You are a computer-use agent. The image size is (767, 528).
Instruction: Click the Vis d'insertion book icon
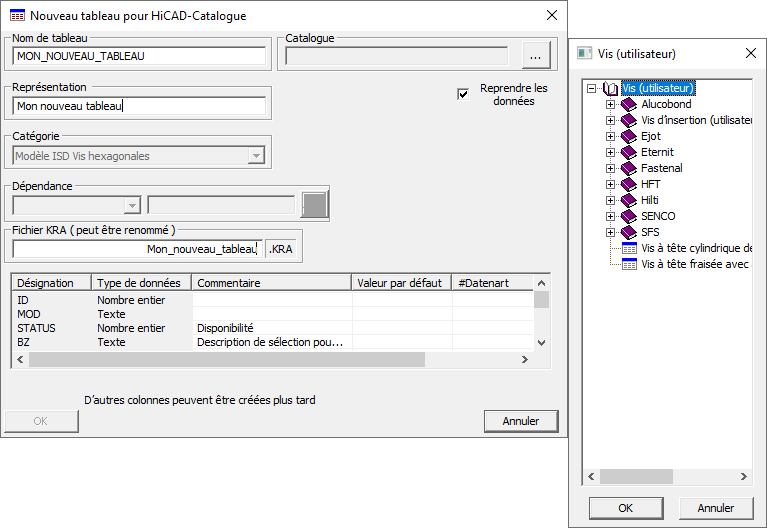(629, 120)
